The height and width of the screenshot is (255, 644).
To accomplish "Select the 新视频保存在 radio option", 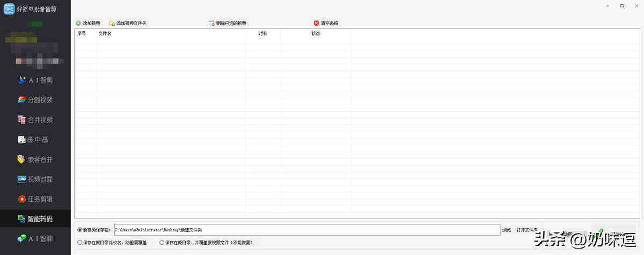I will (x=80, y=230).
